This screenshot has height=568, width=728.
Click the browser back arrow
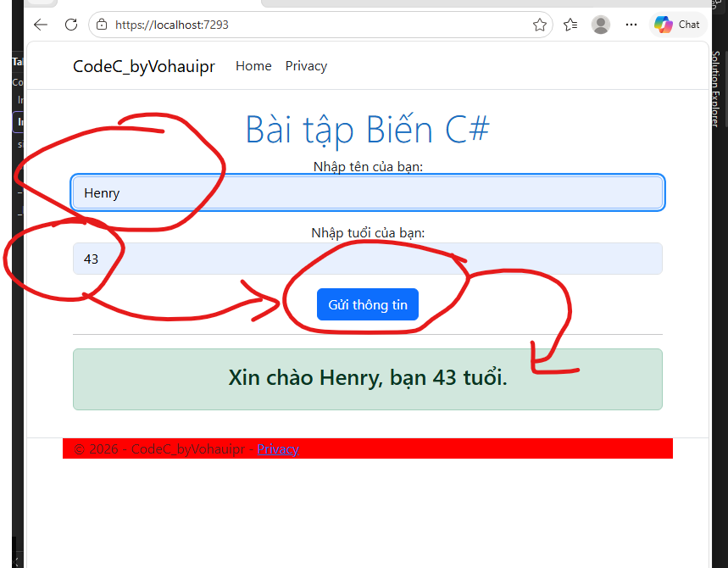[41, 25]
